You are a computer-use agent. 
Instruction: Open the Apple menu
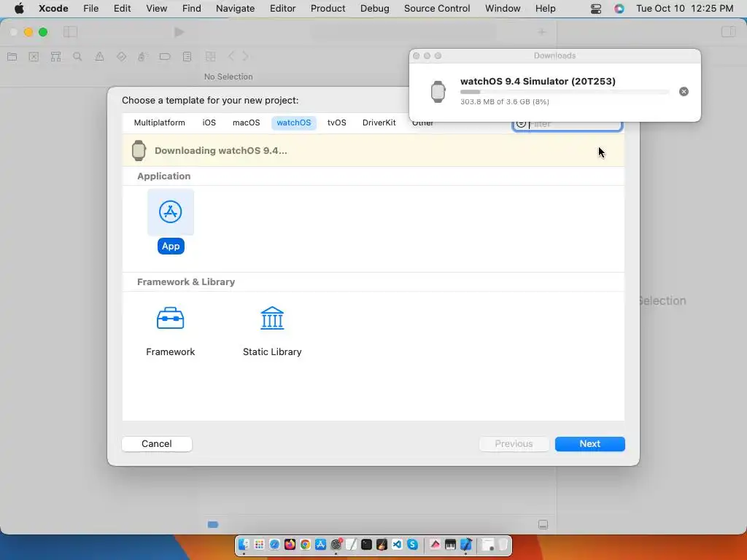19,9
